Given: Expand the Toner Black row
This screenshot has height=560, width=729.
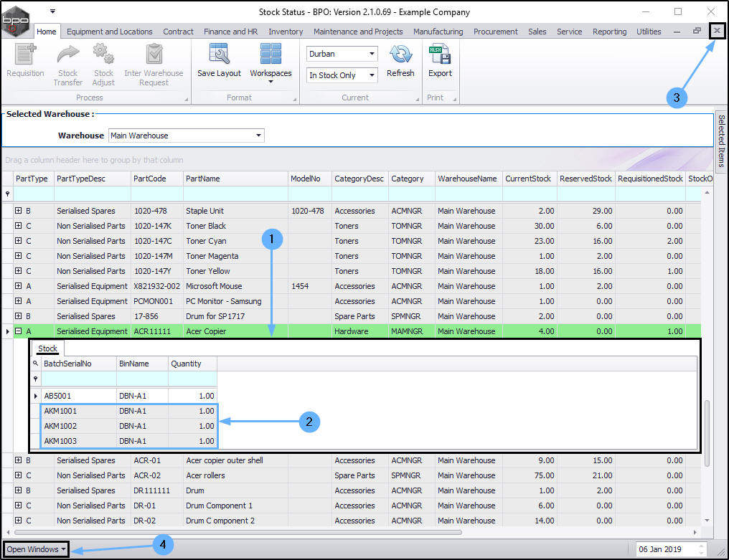Looking at the screenshot, I should [19, 226].
